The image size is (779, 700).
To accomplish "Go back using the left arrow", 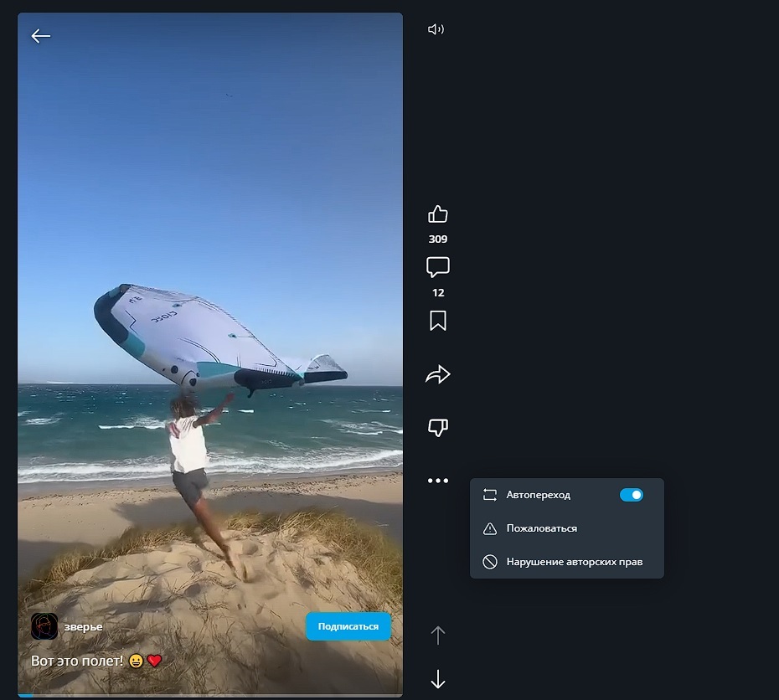I will pos(40,36).
